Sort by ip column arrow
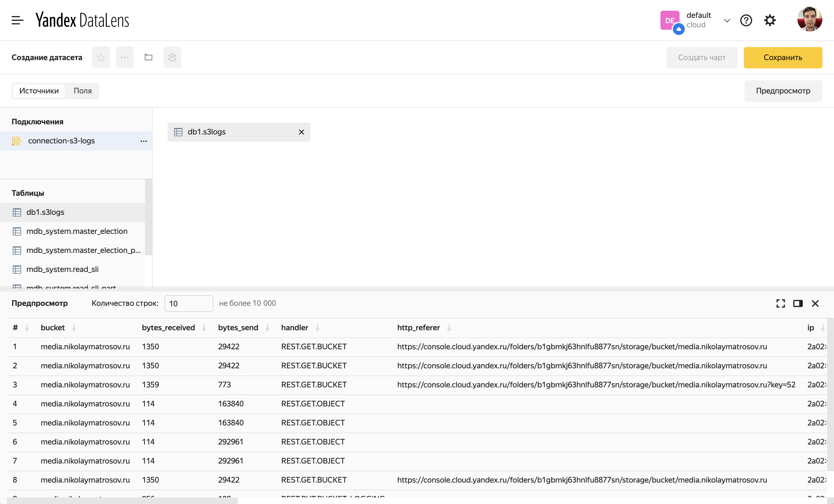 [823, 328]
